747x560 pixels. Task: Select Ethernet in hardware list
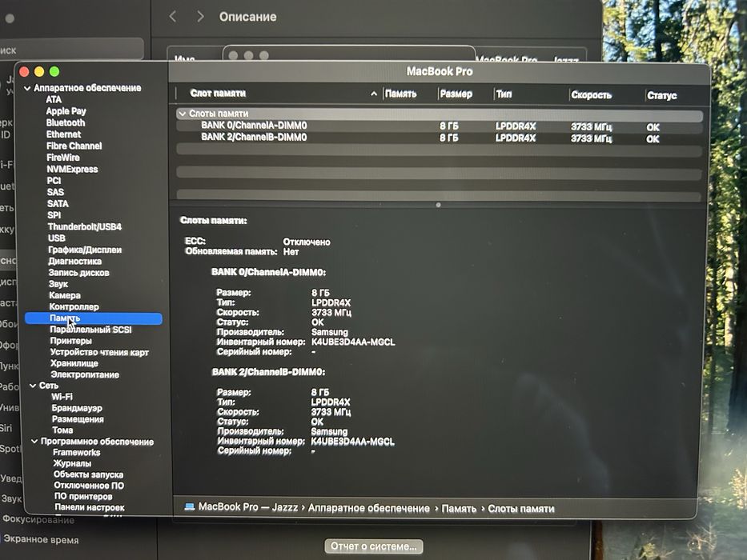click(x=64, y=134)
